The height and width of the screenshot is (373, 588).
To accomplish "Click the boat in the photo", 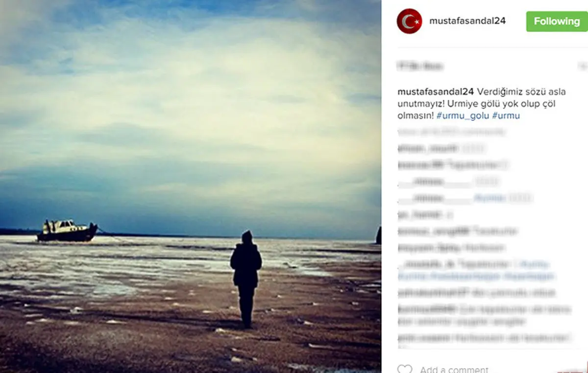I will coord(68,231).
